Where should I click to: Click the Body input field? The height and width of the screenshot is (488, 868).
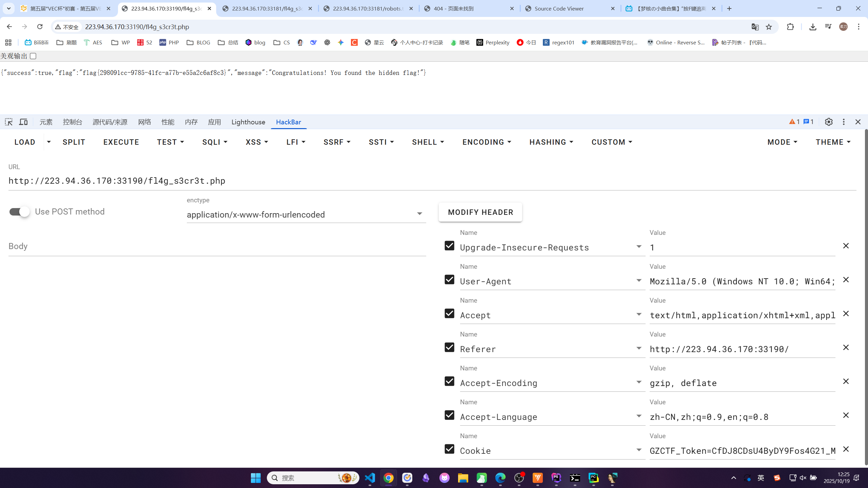[x=217, y=246]
